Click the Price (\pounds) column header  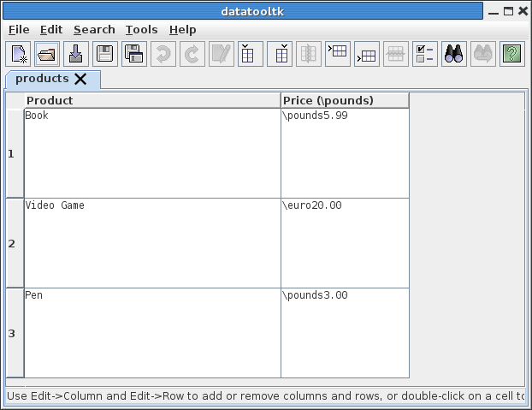(x=345, y=100)
